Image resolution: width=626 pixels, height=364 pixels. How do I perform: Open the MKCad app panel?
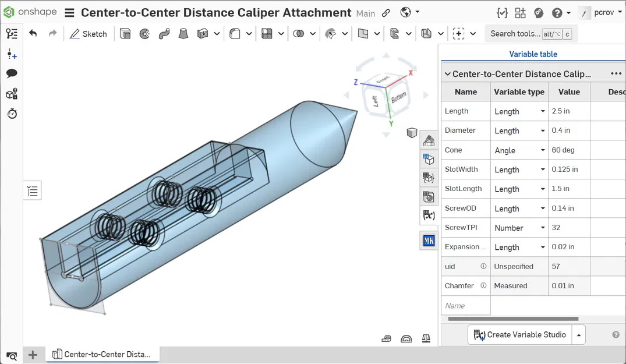tap(429, 240)
